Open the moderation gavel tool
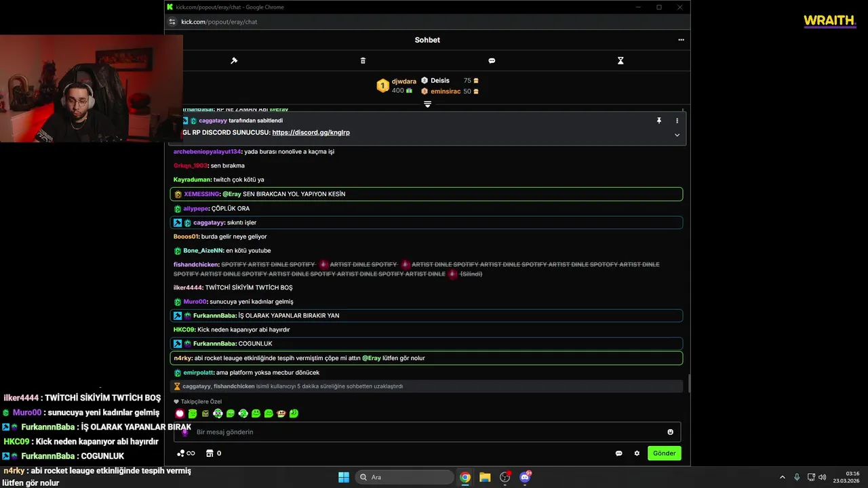The image size is (868, 488). tap(234, 60)
